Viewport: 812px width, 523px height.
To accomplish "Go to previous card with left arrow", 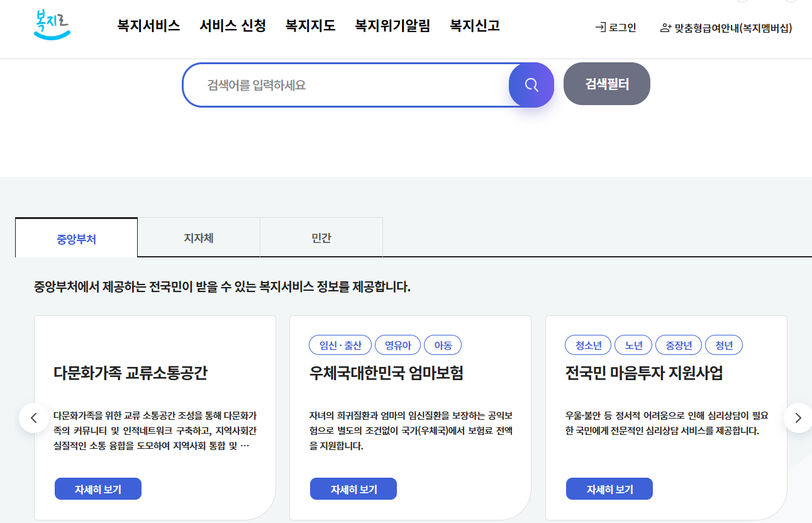I will pos(34,418).
